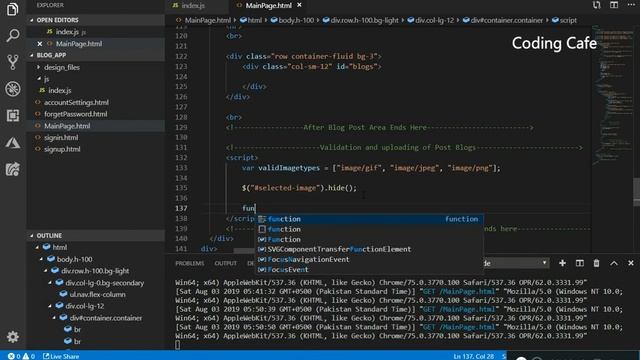Open forgetPassword.html file
Image resolution: width=640 pixels, height=360 pixels.
(76, 114)
